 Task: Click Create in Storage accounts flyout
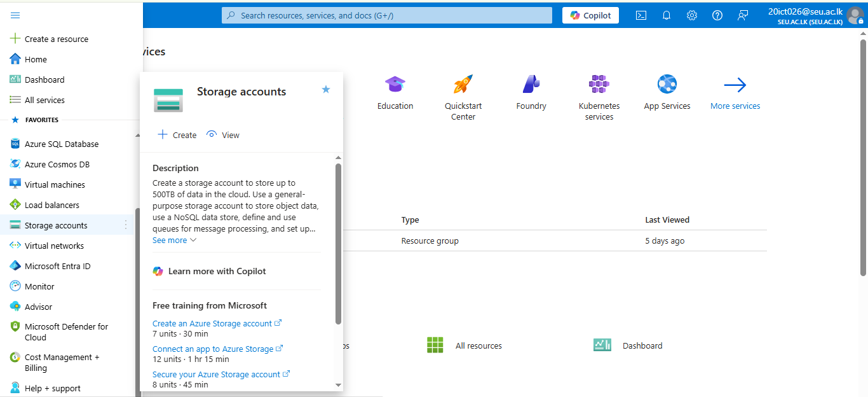point(177,135)
